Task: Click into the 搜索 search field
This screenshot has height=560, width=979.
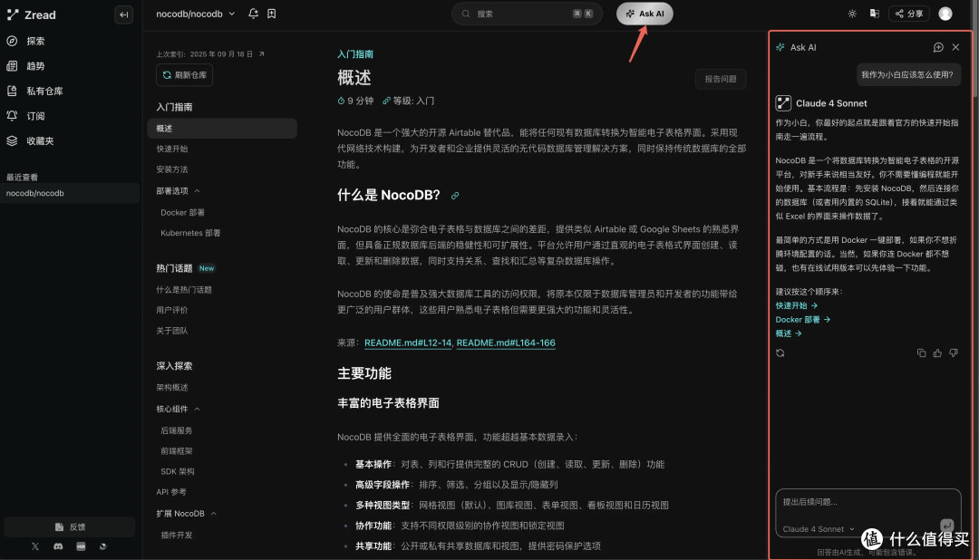Action: coord(526,14)
